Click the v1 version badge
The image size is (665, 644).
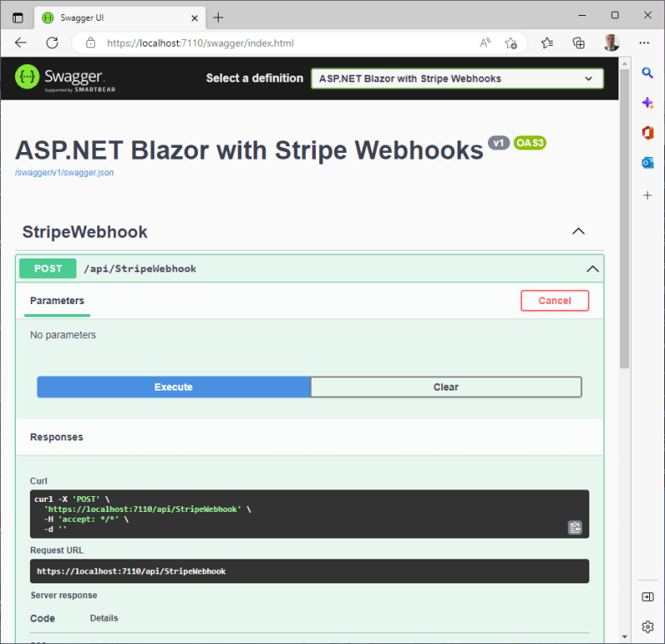[x=498, y=143]
